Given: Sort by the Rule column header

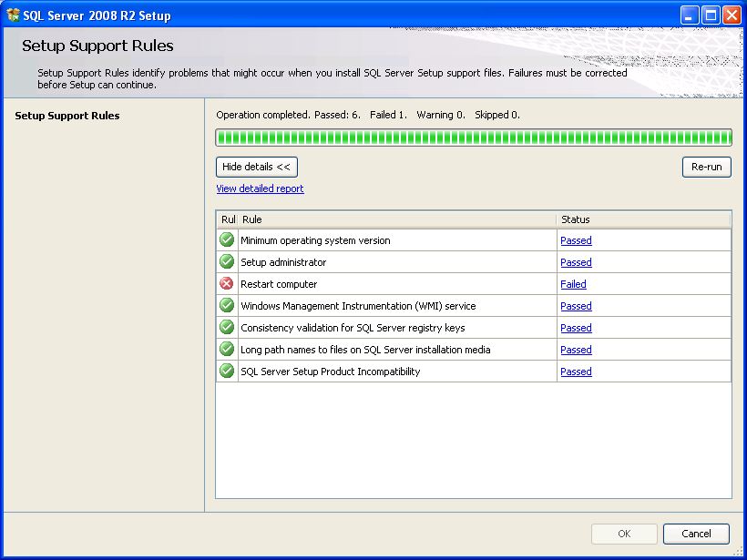Looking at the screenshot, I should (396, 219).
